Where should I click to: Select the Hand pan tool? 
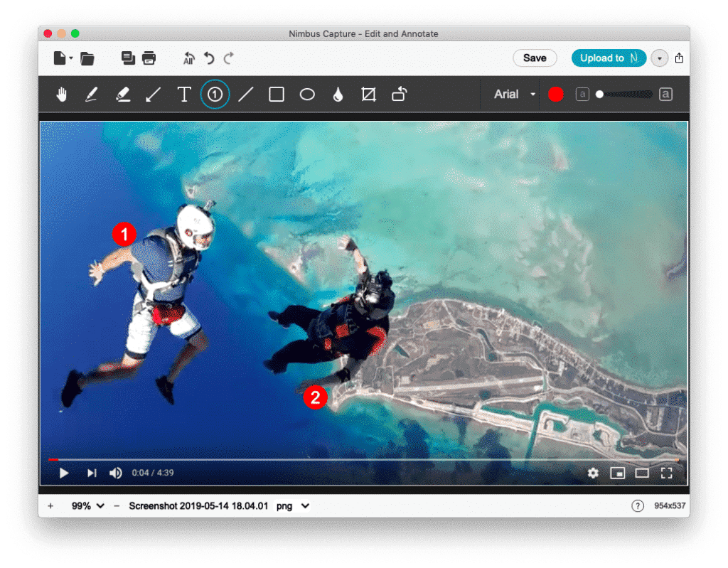[x=62, y=94]
